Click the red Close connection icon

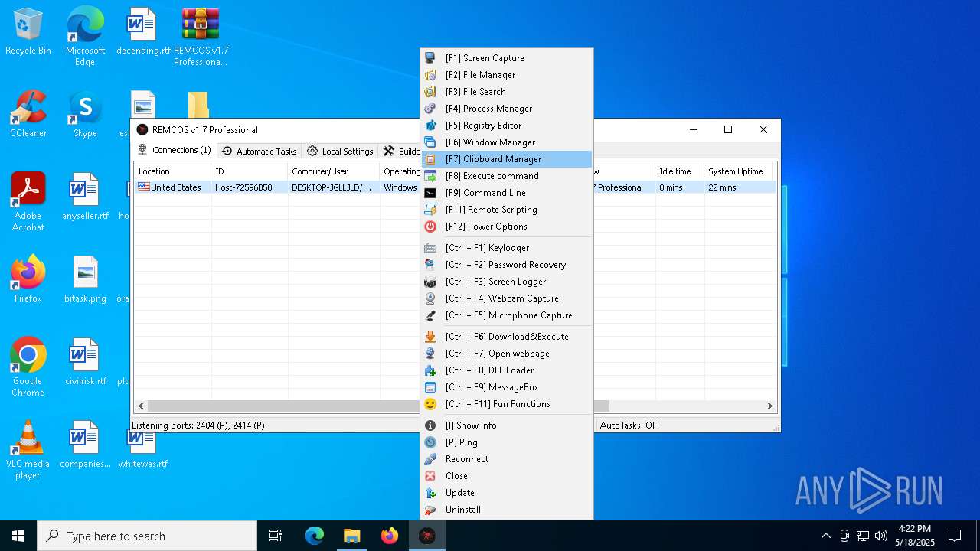(430, 476)
